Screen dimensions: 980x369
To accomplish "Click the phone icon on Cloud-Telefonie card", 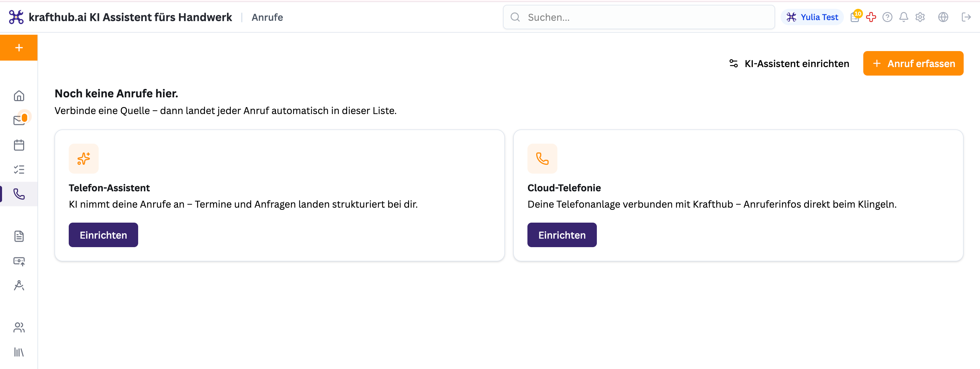I will click(542, 159).
